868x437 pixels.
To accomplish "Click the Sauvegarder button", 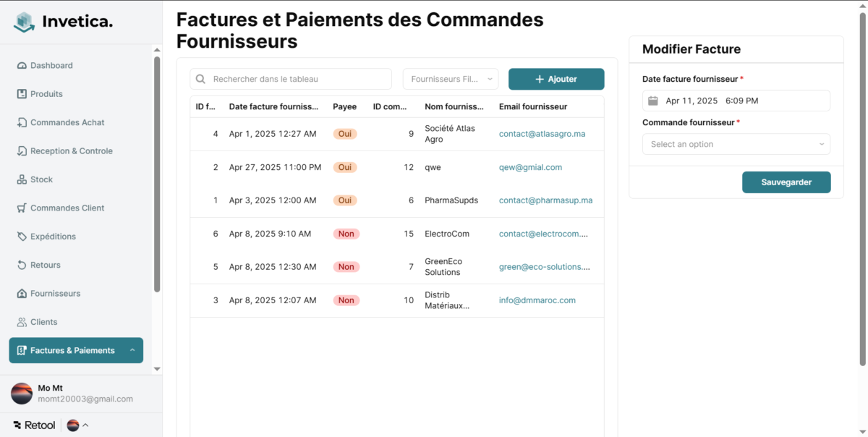I will click(786, 182).
